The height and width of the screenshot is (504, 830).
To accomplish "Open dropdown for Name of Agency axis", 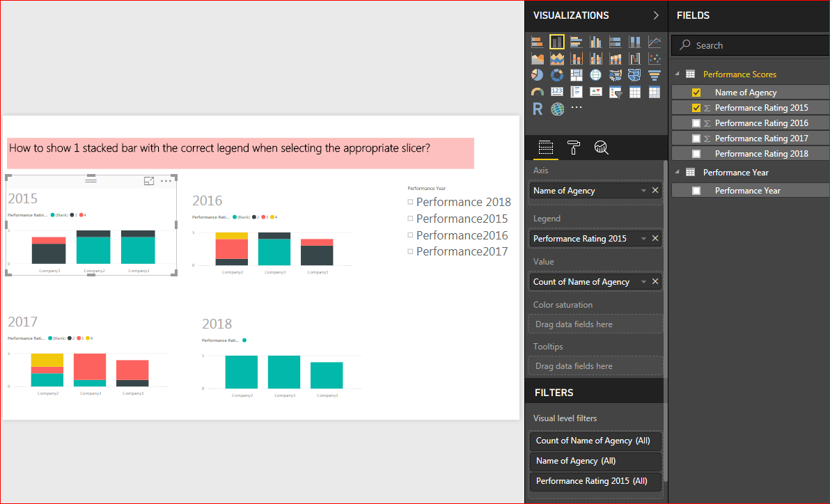I will [643, 191].
